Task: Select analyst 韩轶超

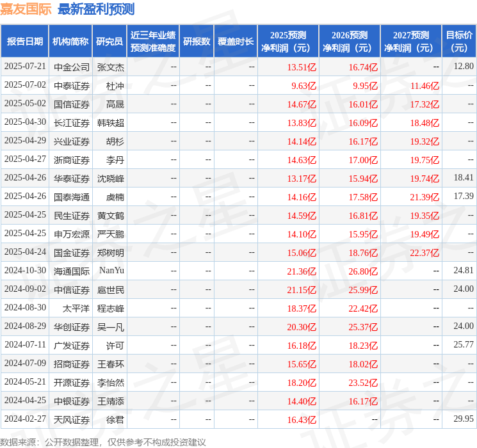Action: click(110, 123)
